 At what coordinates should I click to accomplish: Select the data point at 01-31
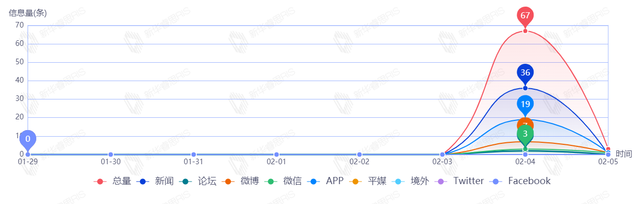click(194, 155)
